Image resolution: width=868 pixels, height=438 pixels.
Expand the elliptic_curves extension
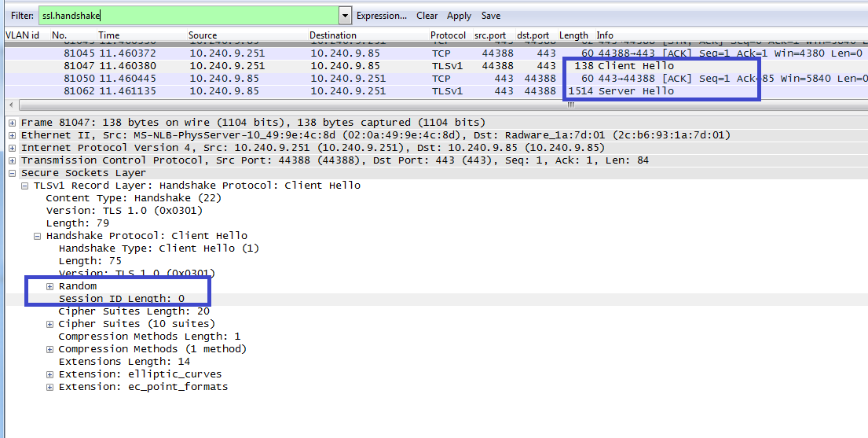(50, 374)
